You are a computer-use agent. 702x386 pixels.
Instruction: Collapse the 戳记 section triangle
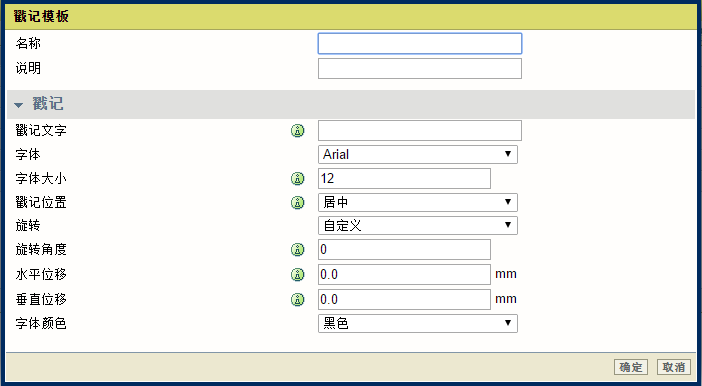pyautogui.click(x=18, y=105)
